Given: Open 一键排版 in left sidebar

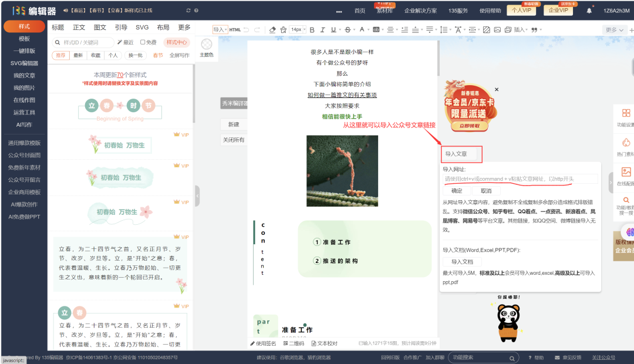Looking at the screenshot, I should [24, 51].
